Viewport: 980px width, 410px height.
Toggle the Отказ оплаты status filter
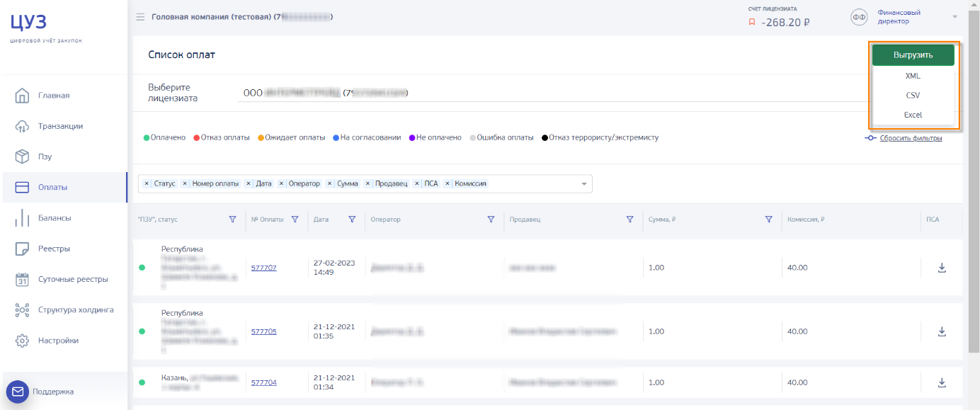click(x=221, y=137)
